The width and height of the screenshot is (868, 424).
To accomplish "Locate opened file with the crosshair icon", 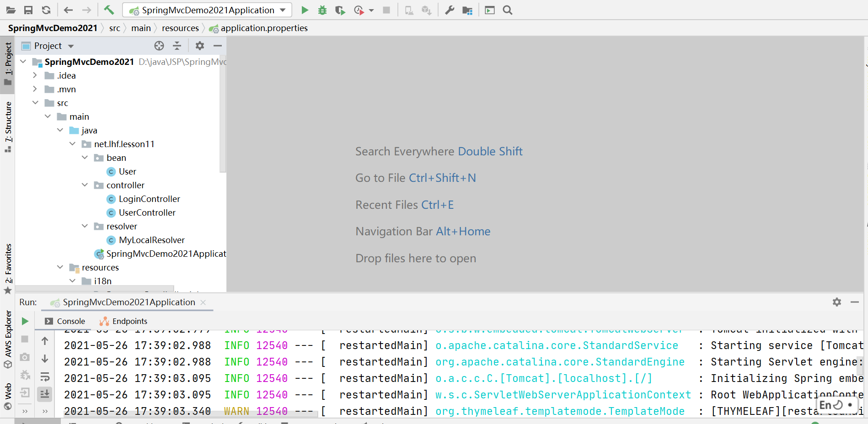I will click(159, 46).
